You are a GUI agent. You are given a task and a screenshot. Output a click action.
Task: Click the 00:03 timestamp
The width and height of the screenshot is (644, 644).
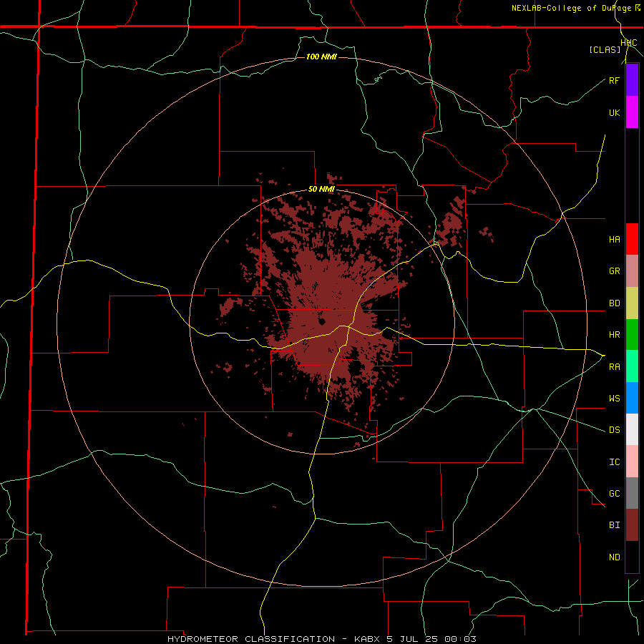[460, 639]
